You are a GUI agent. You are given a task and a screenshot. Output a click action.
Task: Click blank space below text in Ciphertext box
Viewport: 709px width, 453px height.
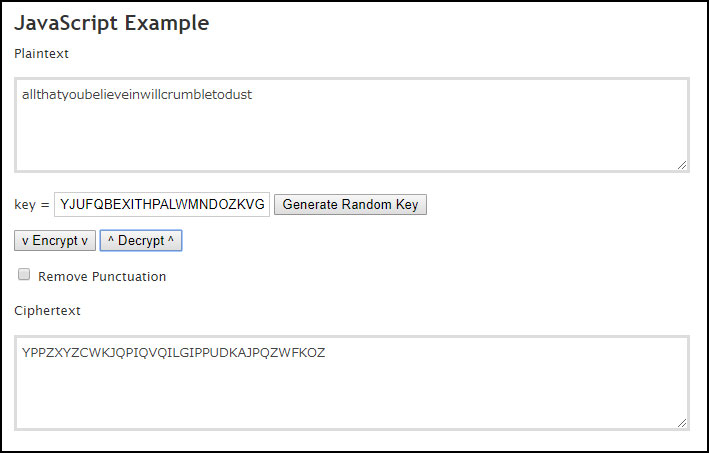pyautogui.click(x=350, y=395)
